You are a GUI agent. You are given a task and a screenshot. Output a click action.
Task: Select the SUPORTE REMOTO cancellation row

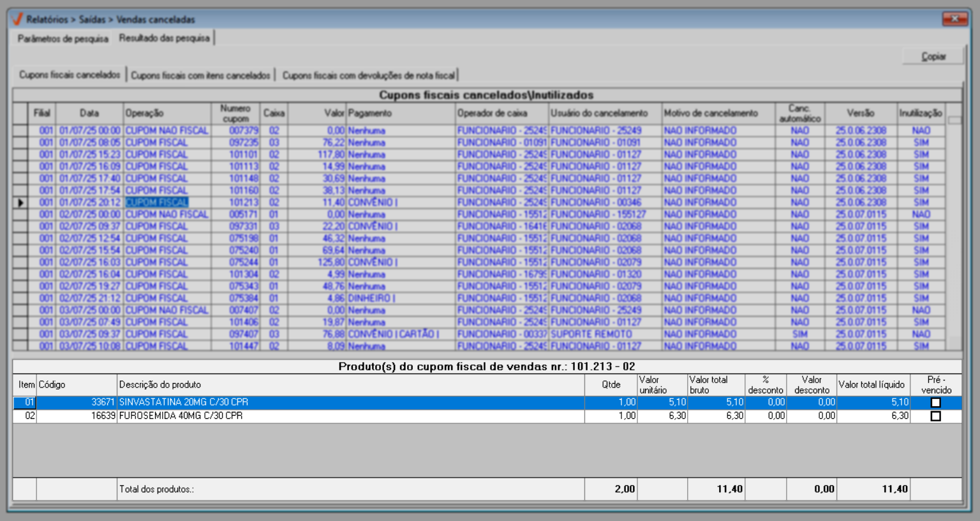tap(591, 334)
